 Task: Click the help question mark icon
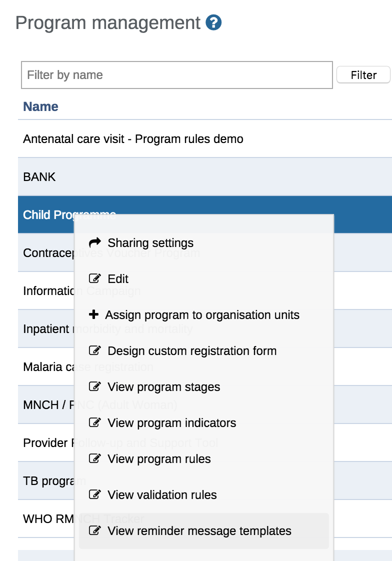click(x=213, y=23)
